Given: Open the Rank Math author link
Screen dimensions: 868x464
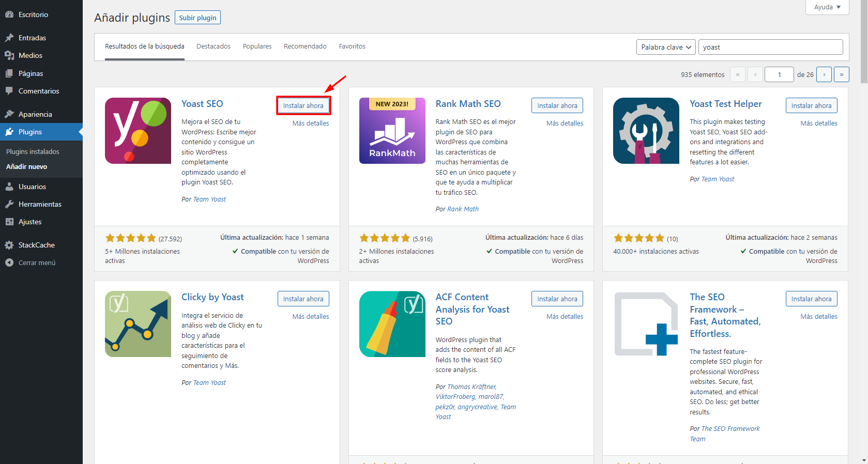Looking at the screenshot, I should pyautogui.click(x=463, y=209).
